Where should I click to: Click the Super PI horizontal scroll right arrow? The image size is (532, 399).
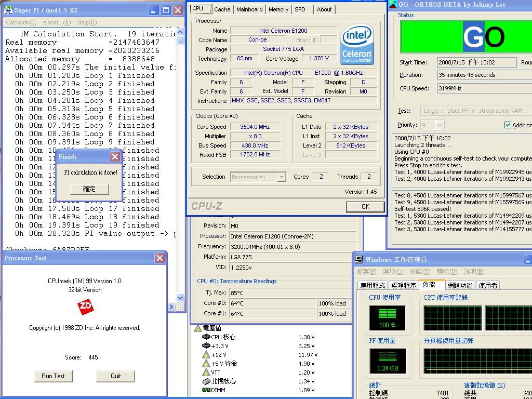pyautogui.click(x=171, y=307)
